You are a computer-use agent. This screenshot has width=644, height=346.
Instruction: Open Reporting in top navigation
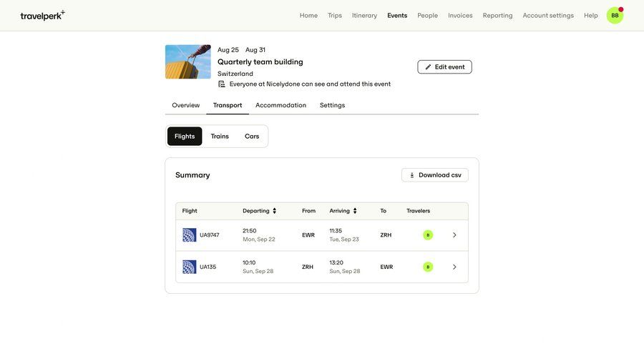tap(497, 16)
